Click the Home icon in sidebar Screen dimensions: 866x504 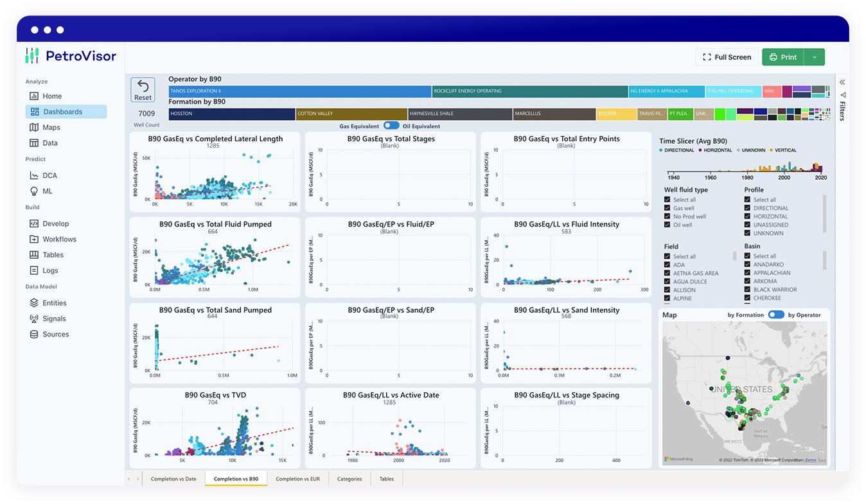(x=34, y=96)
